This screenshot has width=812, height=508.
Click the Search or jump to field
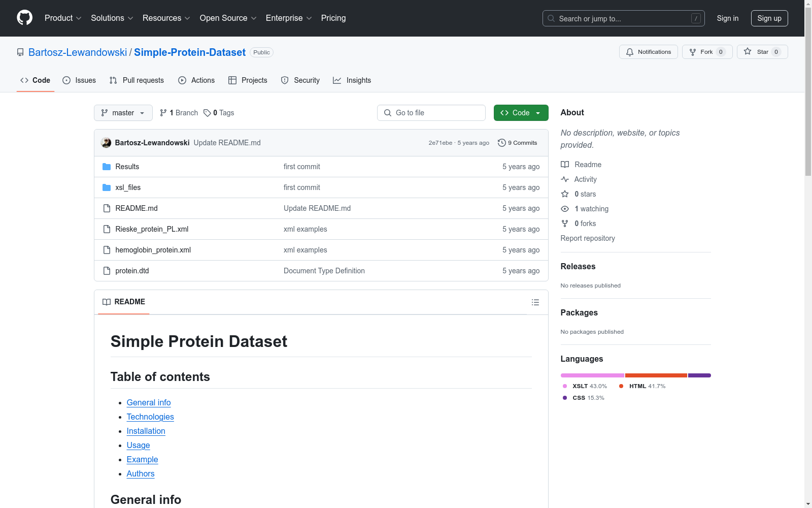624,18
